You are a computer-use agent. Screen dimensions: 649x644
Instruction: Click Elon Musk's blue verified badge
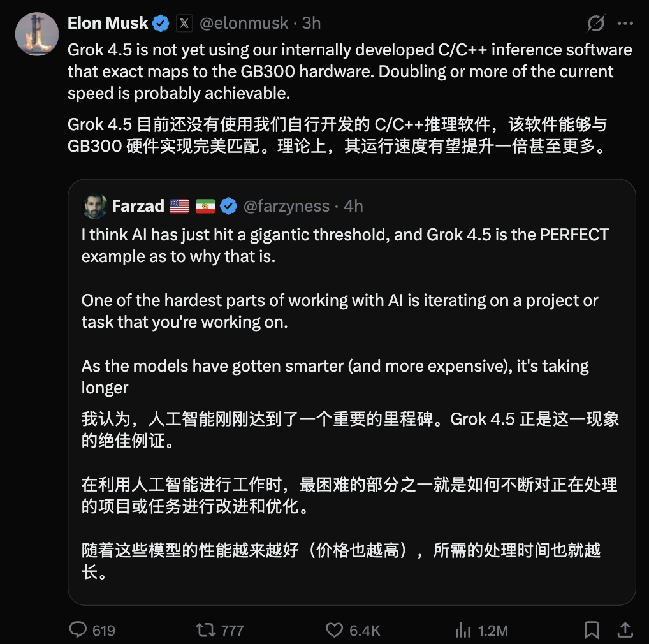(161, 23)
